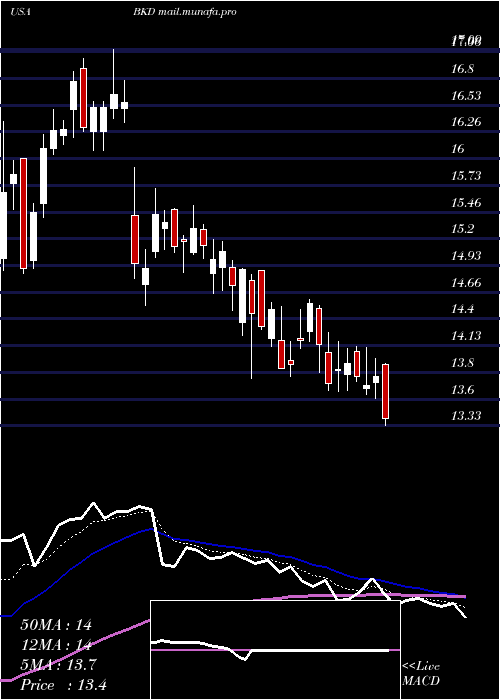Click the 13.33 price axis label
Viewport: 500px width, 700px height.
466,416
